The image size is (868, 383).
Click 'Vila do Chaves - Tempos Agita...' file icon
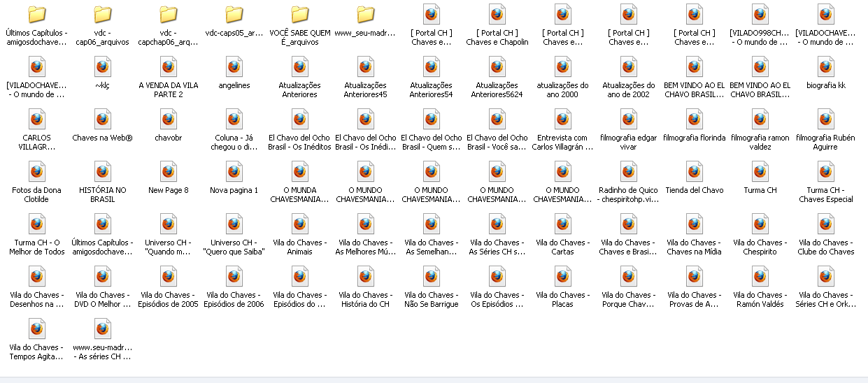(36, 329)
